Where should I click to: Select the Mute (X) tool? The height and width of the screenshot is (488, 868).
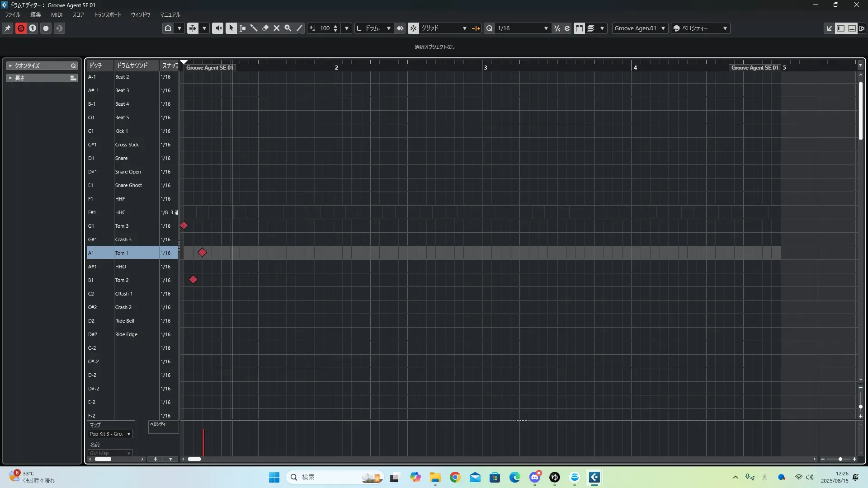point(277,28)
